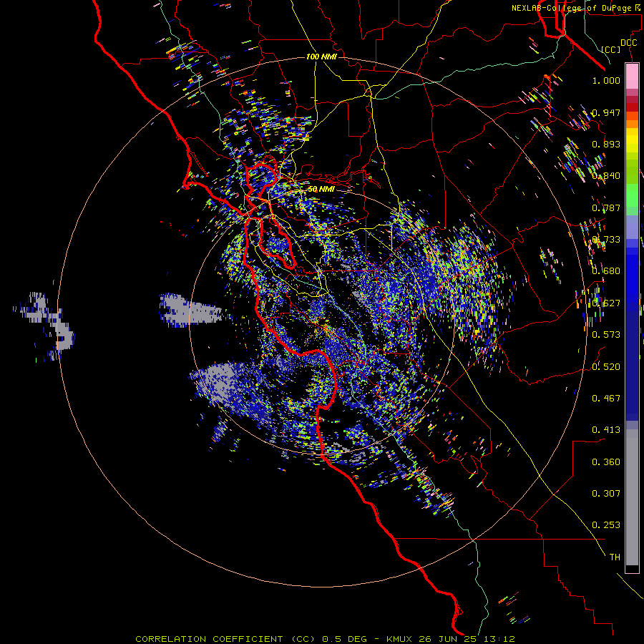This screenshot has width=644, height=644.
Task: Click the 50 NMI range ring label
Action: (321, 189)
